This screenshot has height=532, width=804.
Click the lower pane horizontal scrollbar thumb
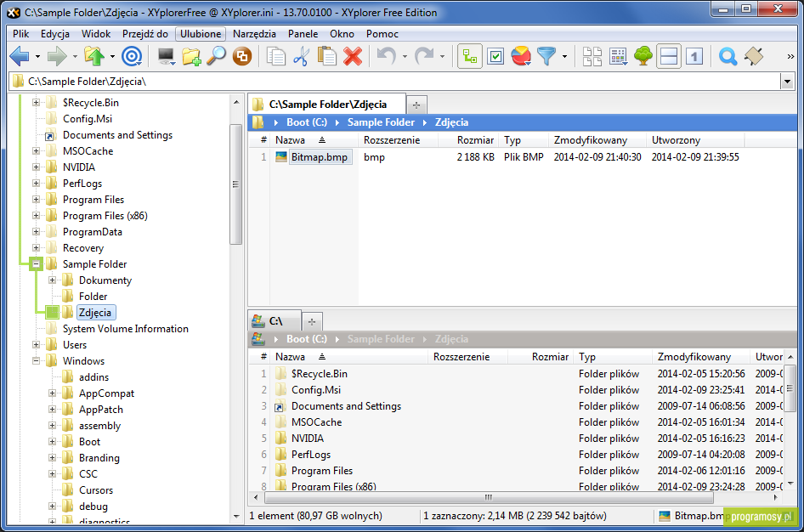tap(488, 497)
